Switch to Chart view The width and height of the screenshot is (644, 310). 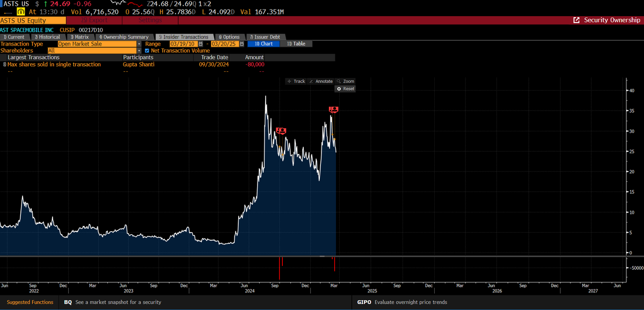264,44
